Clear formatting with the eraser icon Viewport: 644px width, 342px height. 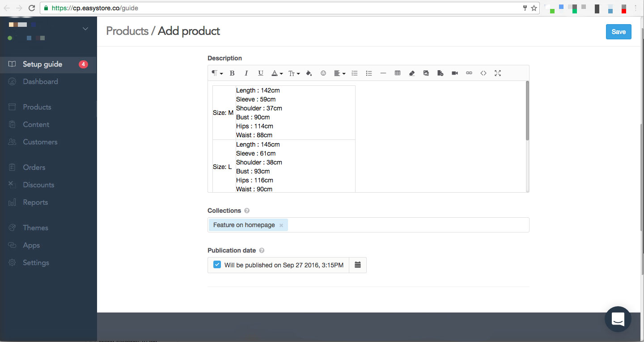[x=412, y=73]
